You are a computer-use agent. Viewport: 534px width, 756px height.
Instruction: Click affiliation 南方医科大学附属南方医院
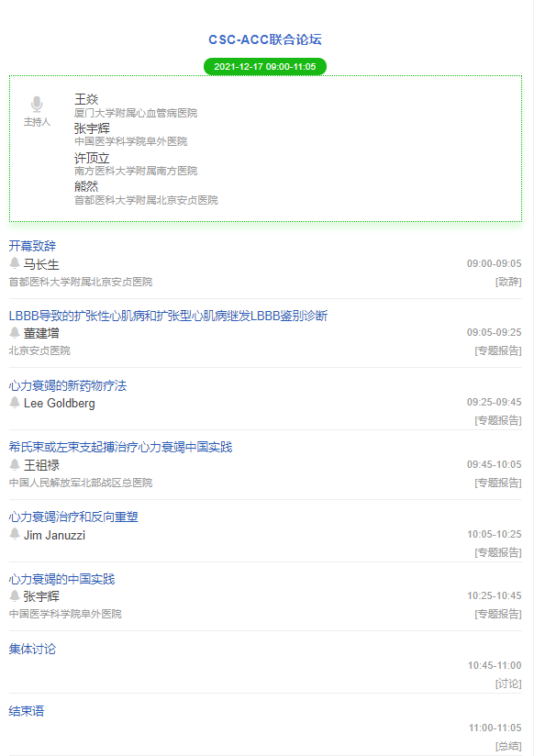pos(136,171)
